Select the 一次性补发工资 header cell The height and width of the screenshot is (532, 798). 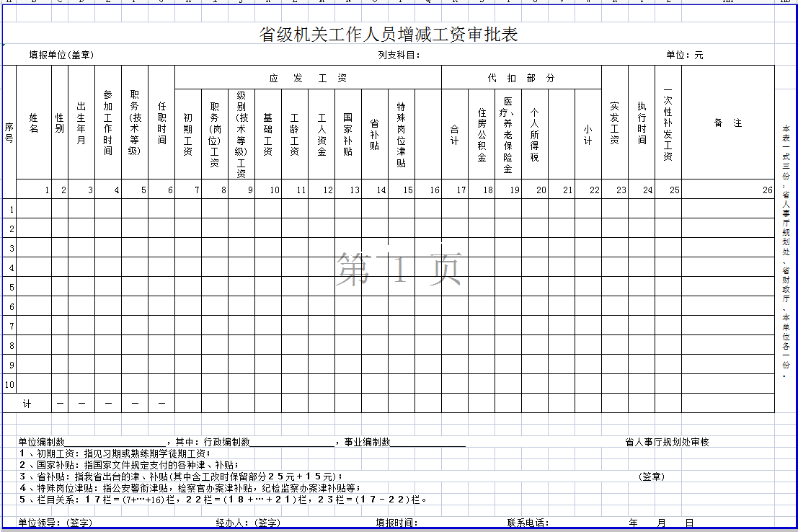(668, 123)
